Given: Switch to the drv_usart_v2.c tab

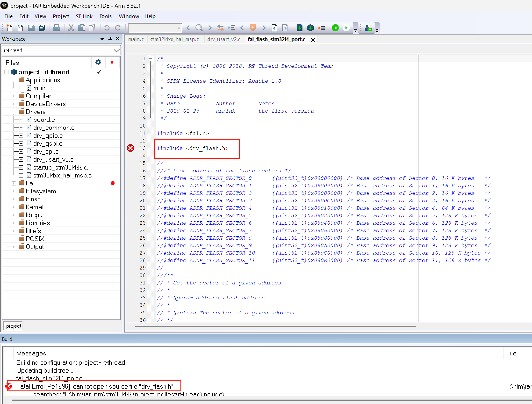Looking at the screenshot, I should [x=224, y=39].
